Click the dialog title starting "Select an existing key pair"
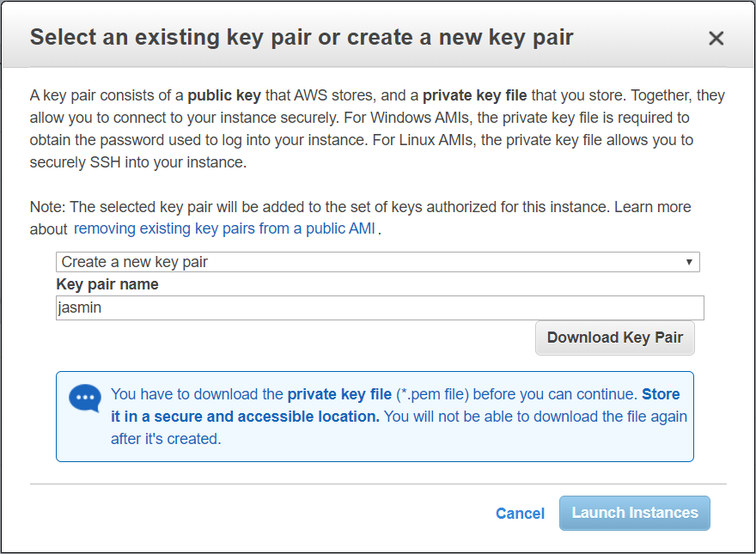The width and height of the screenshot is (756, 554). pyautogui.click(x=302, y=38)
